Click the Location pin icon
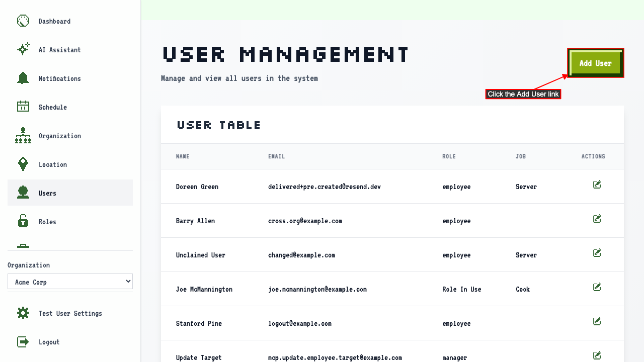The height and width of the screenshot is (362, 644). coord(23,164)
